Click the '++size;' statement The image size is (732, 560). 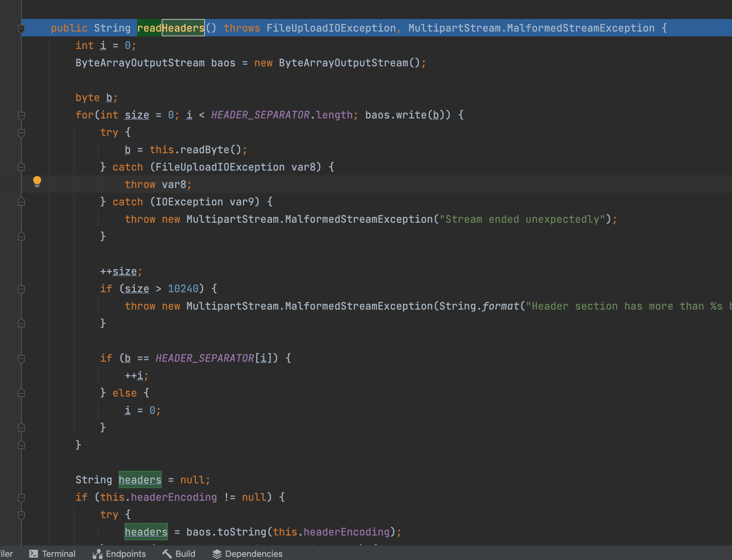121,271
